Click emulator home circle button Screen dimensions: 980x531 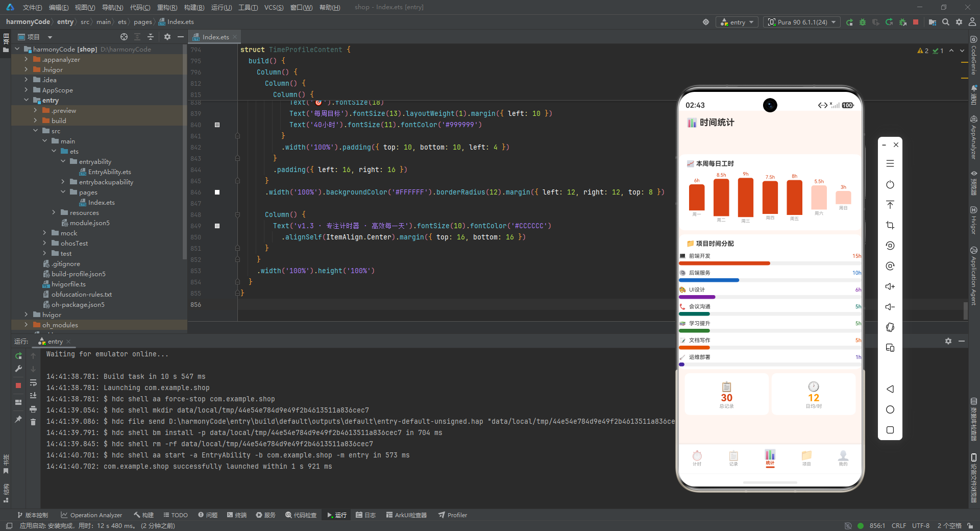(890, 409)
